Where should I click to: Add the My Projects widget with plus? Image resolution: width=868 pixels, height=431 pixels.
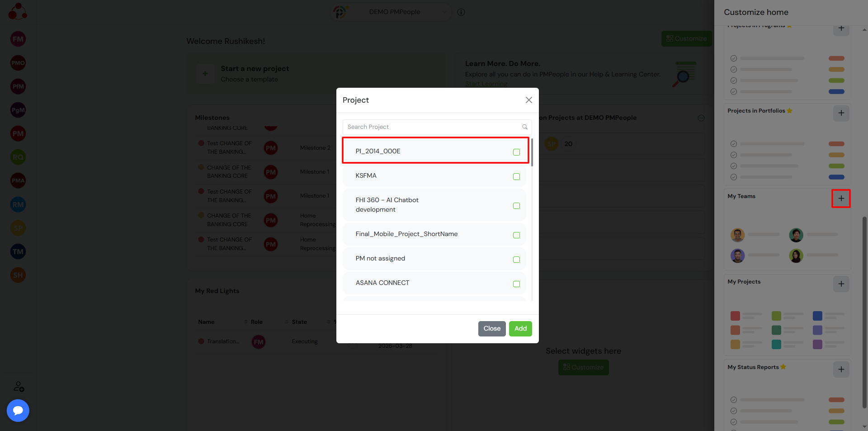pos(841,284)
